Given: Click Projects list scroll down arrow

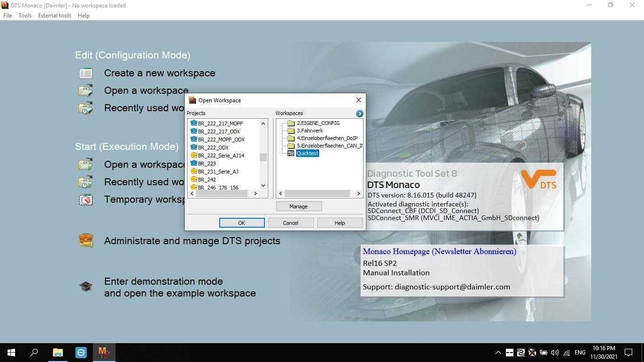Looking at the screenshot, I should coord(263,186).
